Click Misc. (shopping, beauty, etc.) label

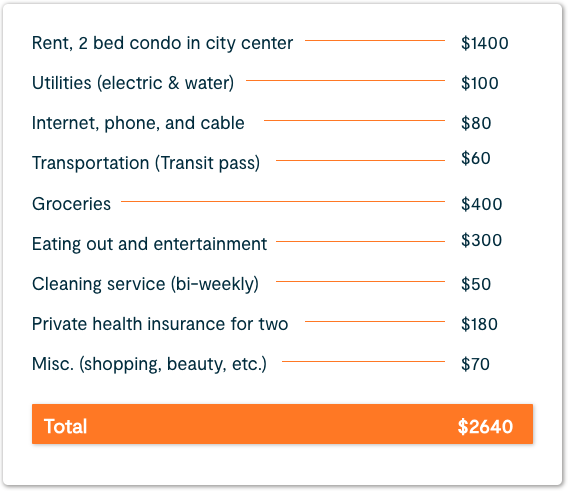pos(149,364)
